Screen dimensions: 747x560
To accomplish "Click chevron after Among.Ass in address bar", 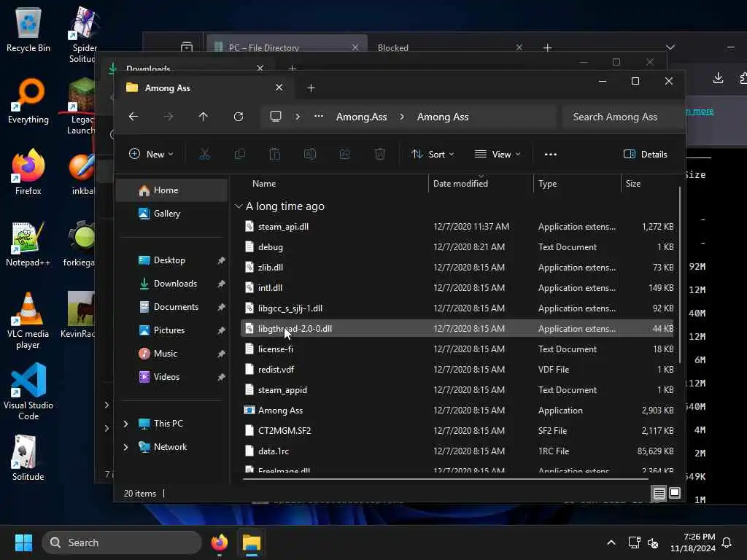I will (x=402, y=117).
